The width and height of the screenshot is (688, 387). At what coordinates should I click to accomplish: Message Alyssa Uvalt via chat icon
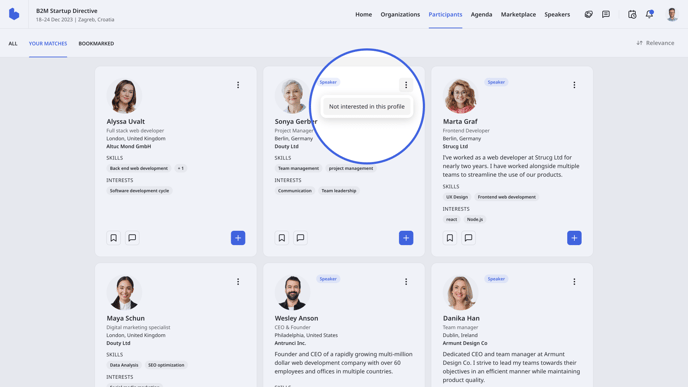coord(132,238)
